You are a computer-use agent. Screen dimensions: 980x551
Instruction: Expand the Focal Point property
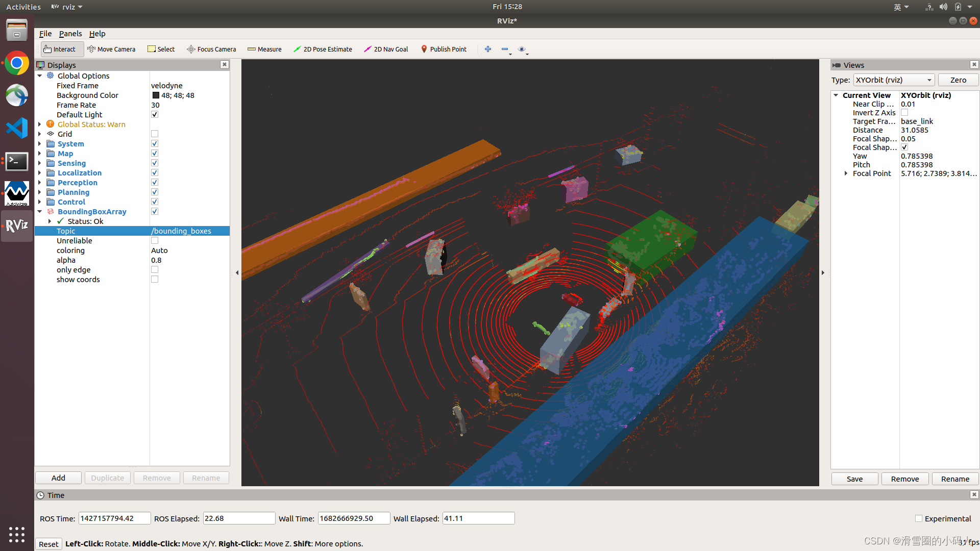click(846, 173)
